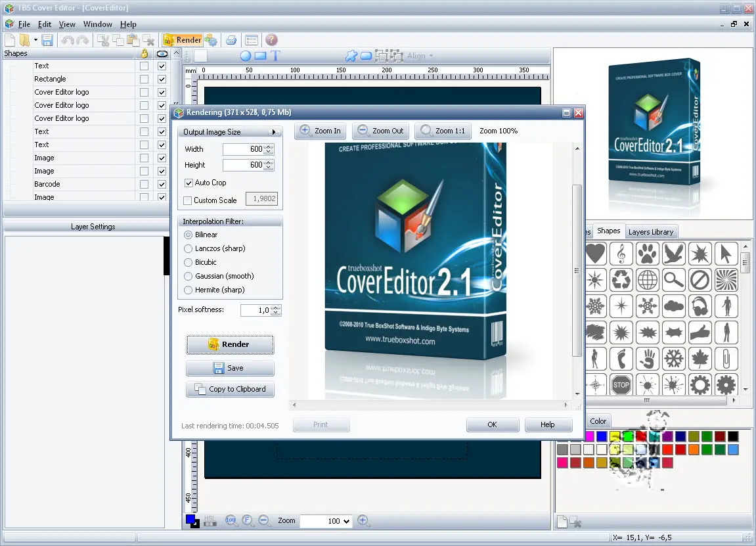Open the Window menu
Image resolution: width=756 pixels, height=546 pixels.
(97, 24)
